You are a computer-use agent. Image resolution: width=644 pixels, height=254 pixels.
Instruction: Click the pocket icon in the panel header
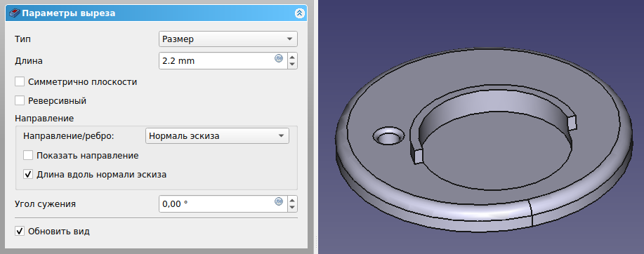pos(14,13)
